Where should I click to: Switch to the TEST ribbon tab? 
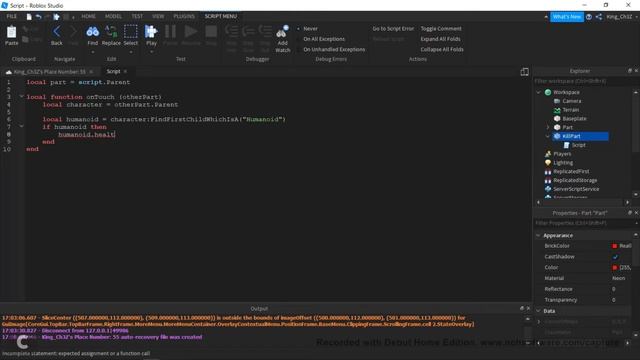(x=137, y=16)
